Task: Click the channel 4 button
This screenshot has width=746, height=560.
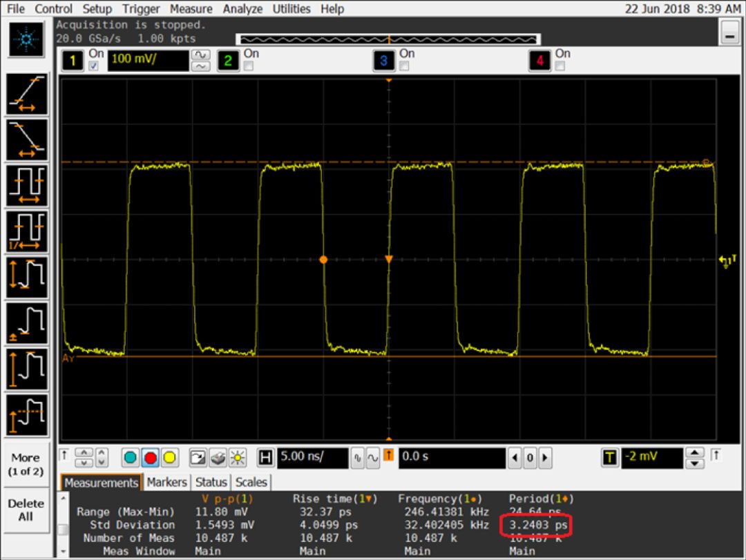Action: (x=539, y=61)
